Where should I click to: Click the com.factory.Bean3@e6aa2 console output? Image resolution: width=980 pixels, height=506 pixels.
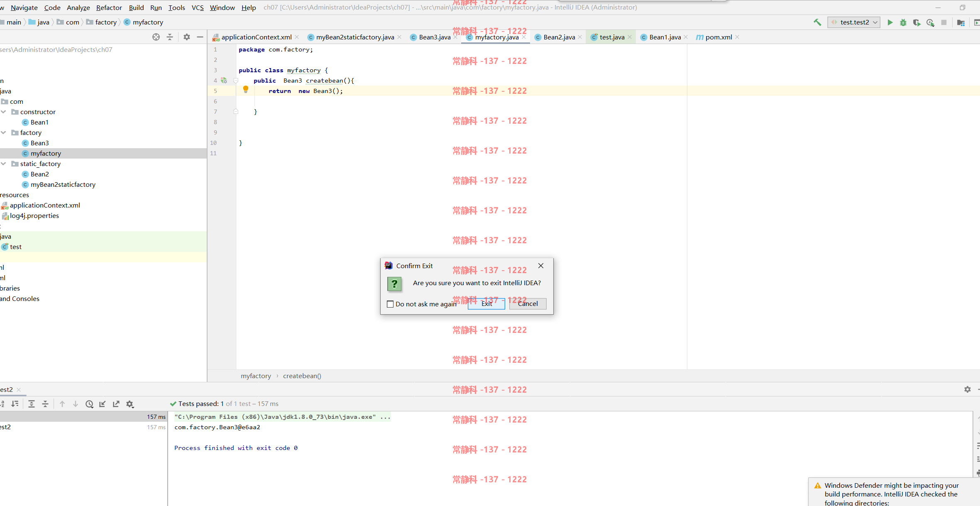(x=217, y=427)
